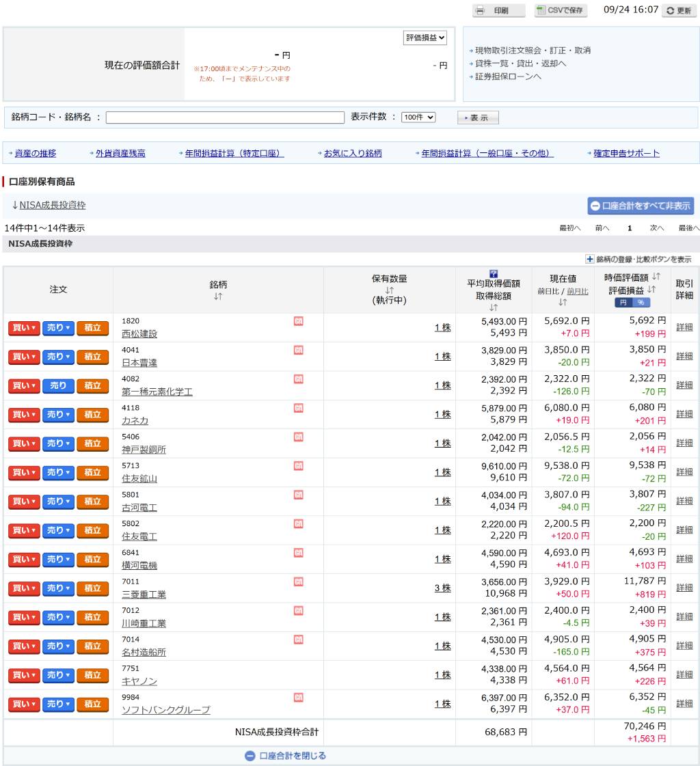Open the 表示件数 100件 dropdown

click(418, 118)
